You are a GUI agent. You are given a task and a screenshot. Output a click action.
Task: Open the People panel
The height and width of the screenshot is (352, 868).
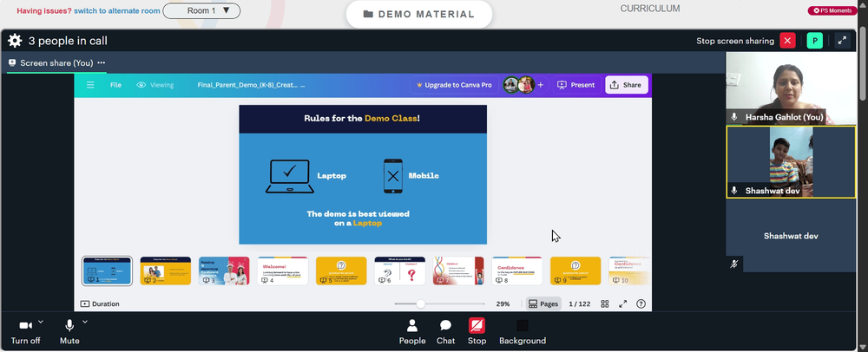412,332
